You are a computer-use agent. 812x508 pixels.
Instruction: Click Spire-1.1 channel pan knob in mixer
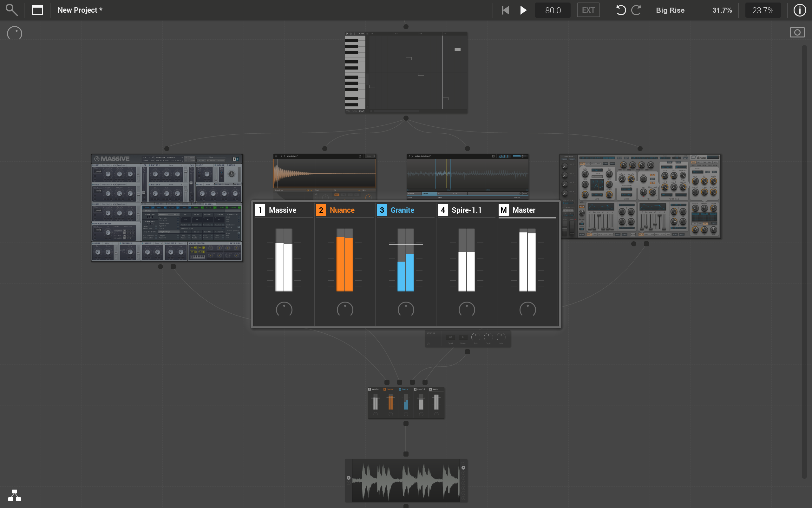click(x=467, y=309)
